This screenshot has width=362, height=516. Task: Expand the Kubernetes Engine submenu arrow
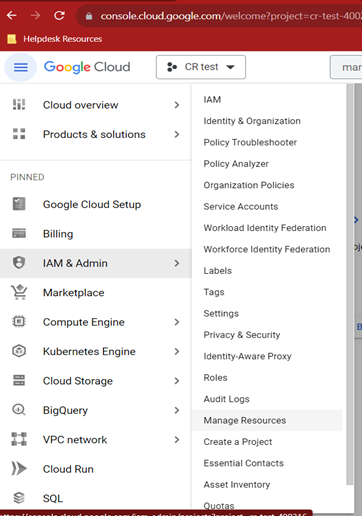point(177,351)
